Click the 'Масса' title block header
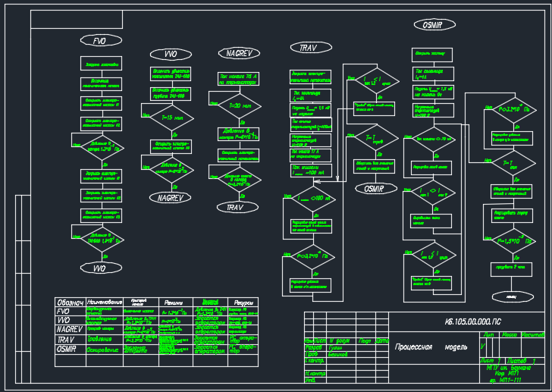The width and height of the screenshot is (552, 392). click(x=509, y=334)
